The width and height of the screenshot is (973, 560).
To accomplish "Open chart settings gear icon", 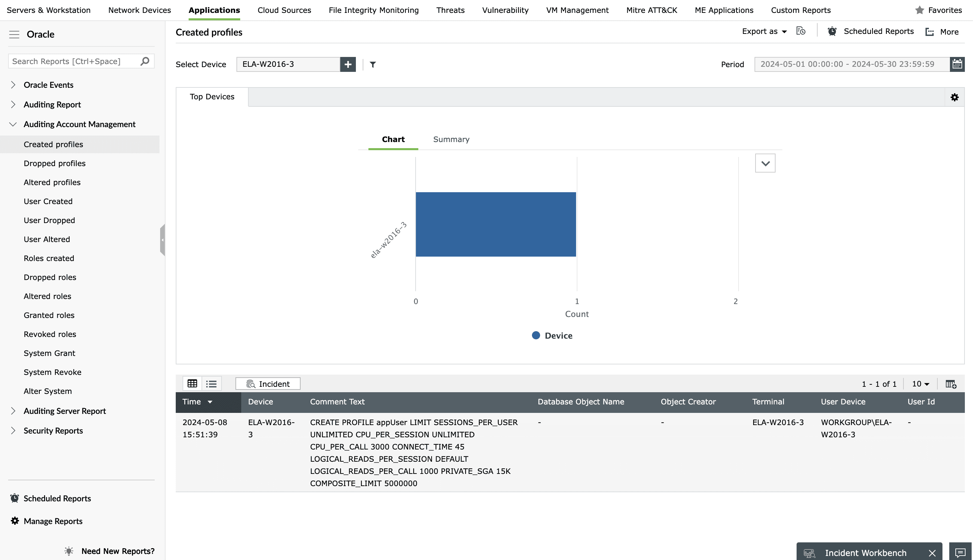I will tap(955, 97).
